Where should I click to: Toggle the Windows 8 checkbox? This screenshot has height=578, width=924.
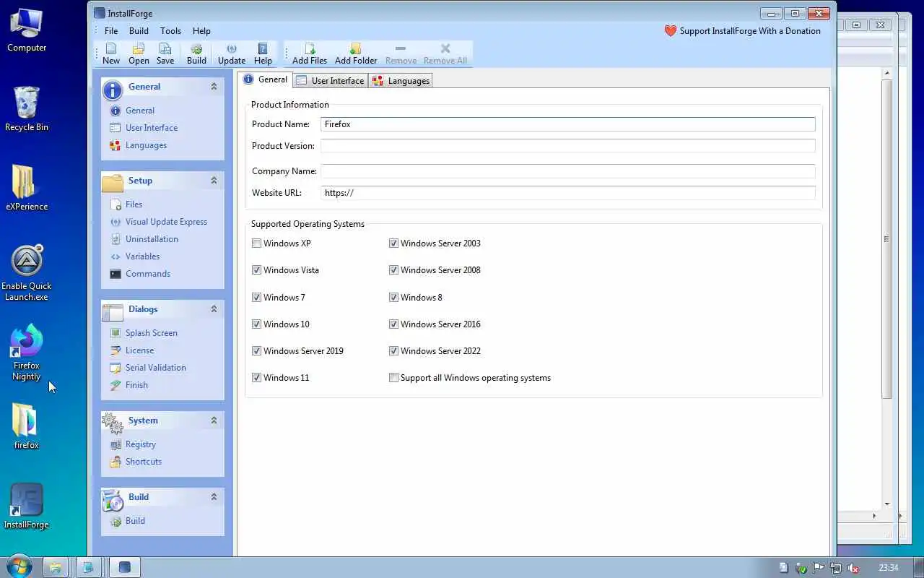393,298
